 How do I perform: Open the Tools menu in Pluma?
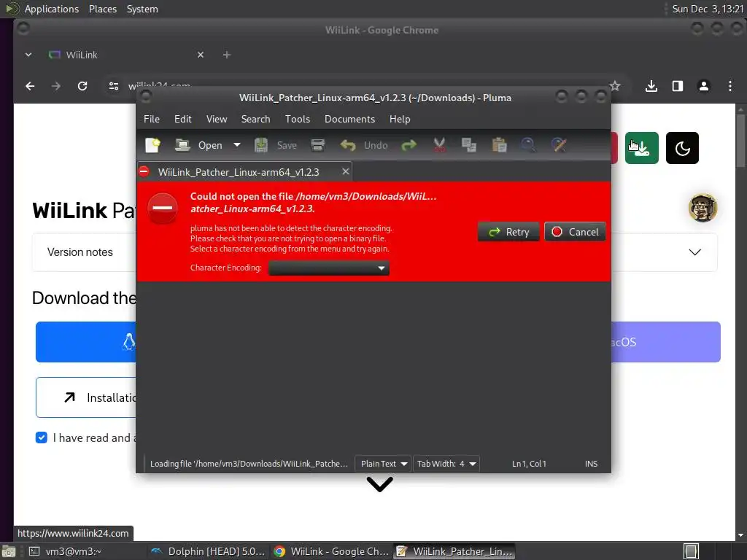[298, 119]
